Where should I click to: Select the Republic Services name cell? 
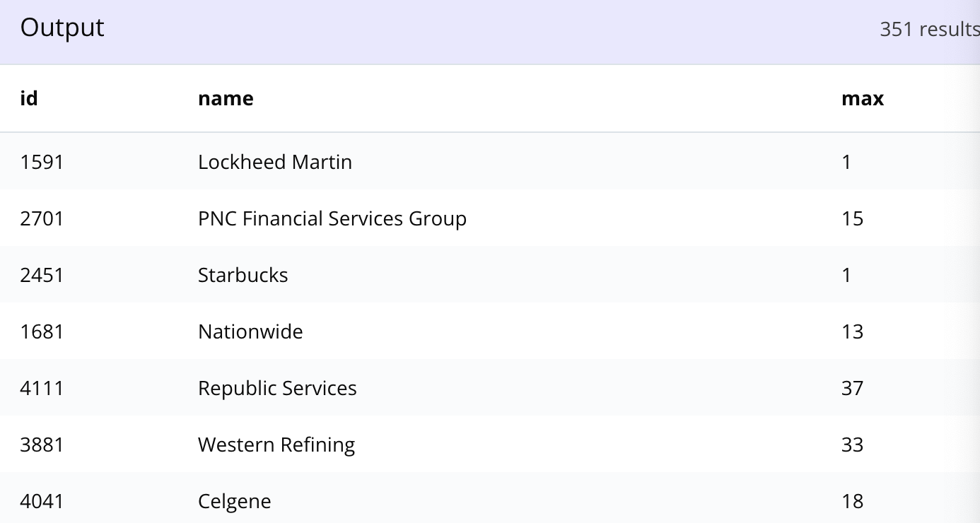pyautogui.click(x=277, y=388)
